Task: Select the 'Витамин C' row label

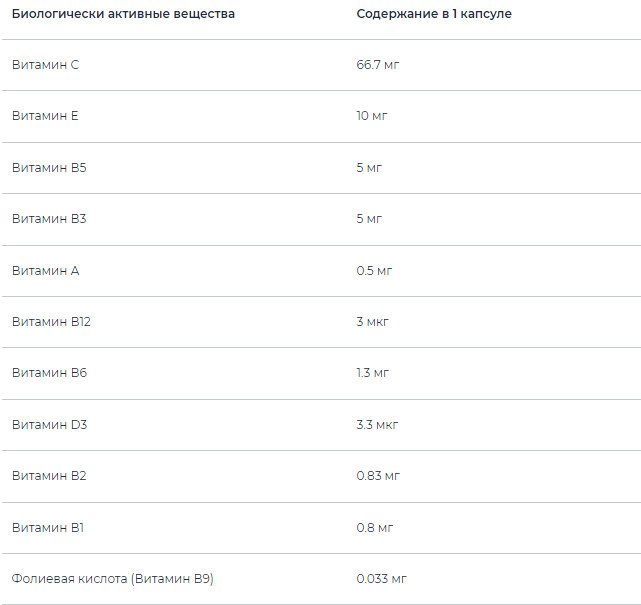Action: [x=45, y=64]
